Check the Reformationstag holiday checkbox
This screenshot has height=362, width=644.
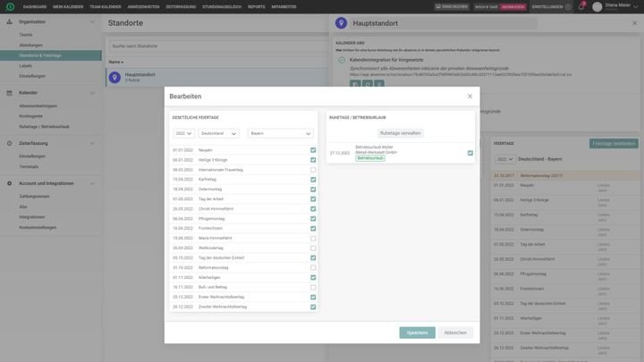click(x=313, y=267)
